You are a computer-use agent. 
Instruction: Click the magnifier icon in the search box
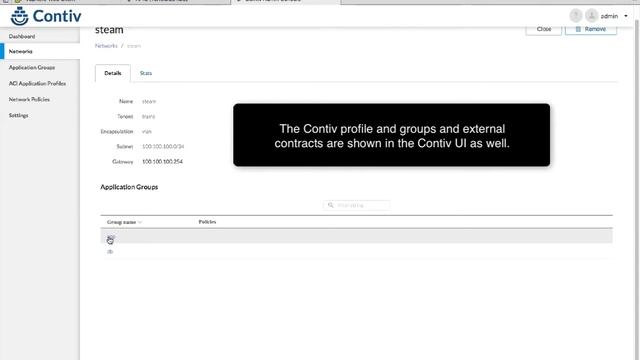point(331,205)
